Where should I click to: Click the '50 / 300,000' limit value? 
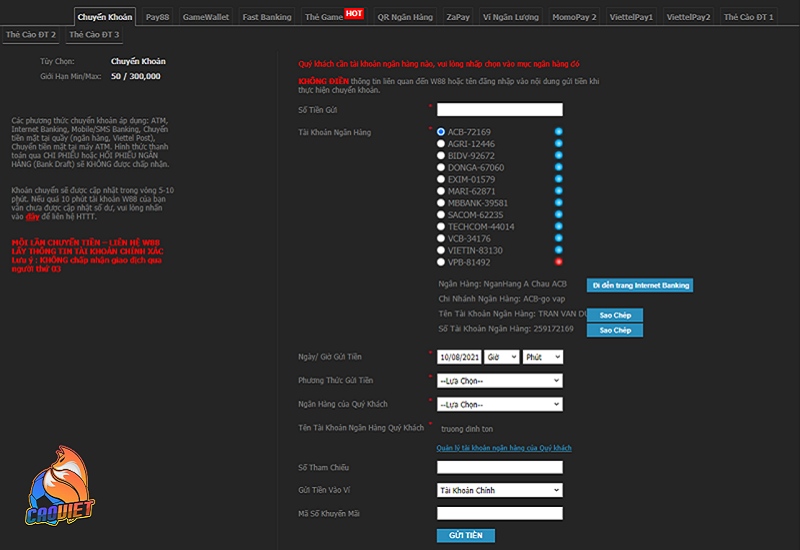pyautogui.click(x=136, y=76)
